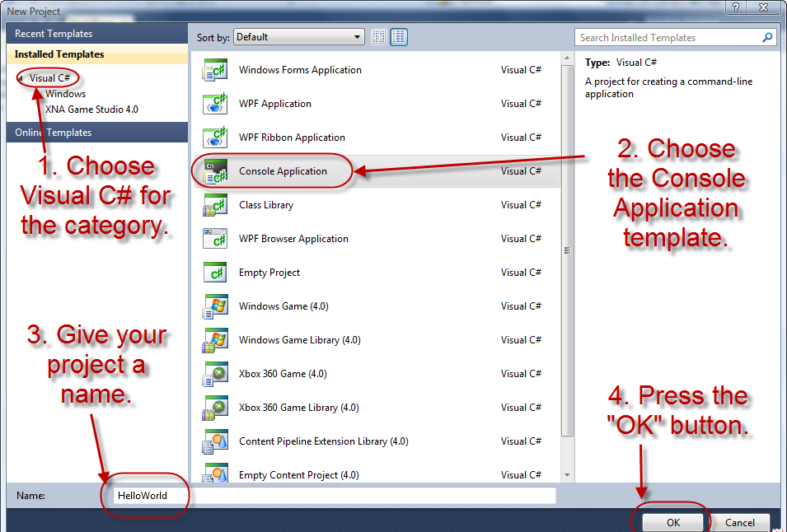Image resolution: width=787 pixels, height=532 pixels.
Task: Click the OK button
Action: coord(673,522)
